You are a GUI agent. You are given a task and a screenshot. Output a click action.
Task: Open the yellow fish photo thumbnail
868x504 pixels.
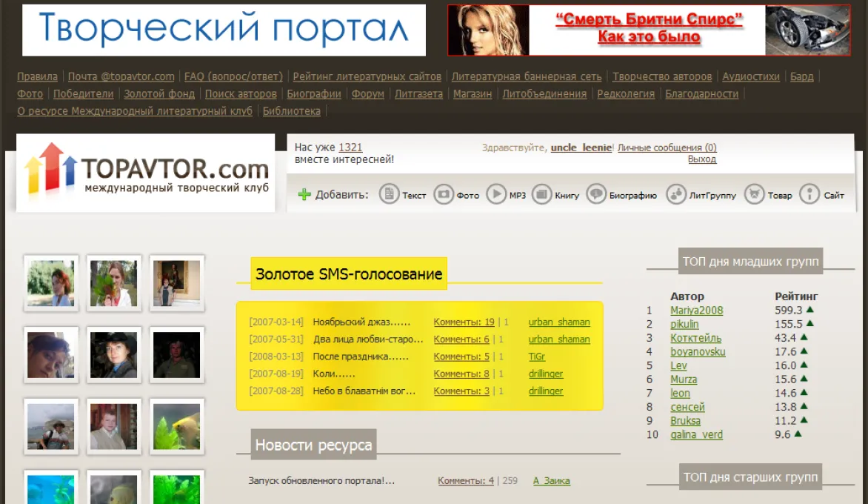(x=176, y=426)
